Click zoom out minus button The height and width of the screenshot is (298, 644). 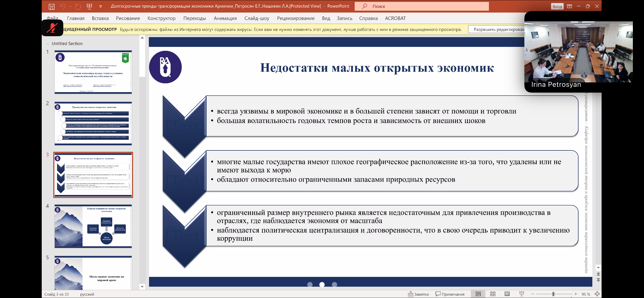click(x=532, y=294)
